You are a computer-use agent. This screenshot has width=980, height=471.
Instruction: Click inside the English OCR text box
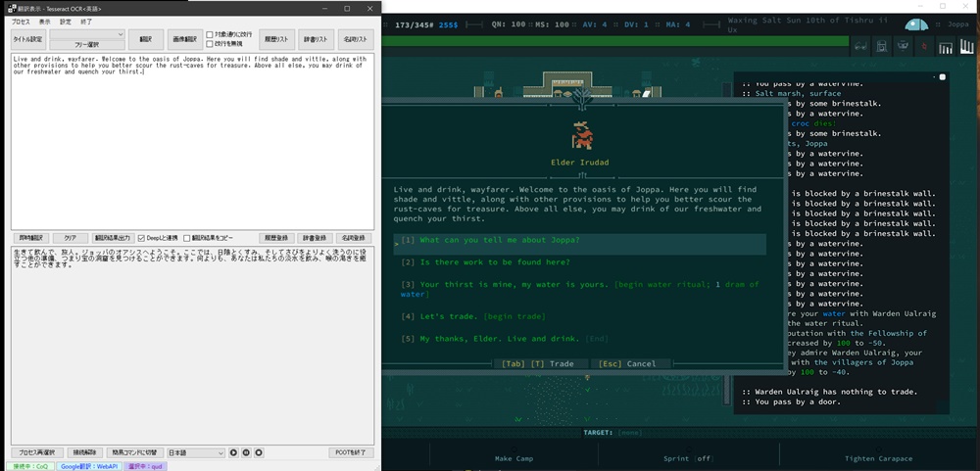[192, 141]
